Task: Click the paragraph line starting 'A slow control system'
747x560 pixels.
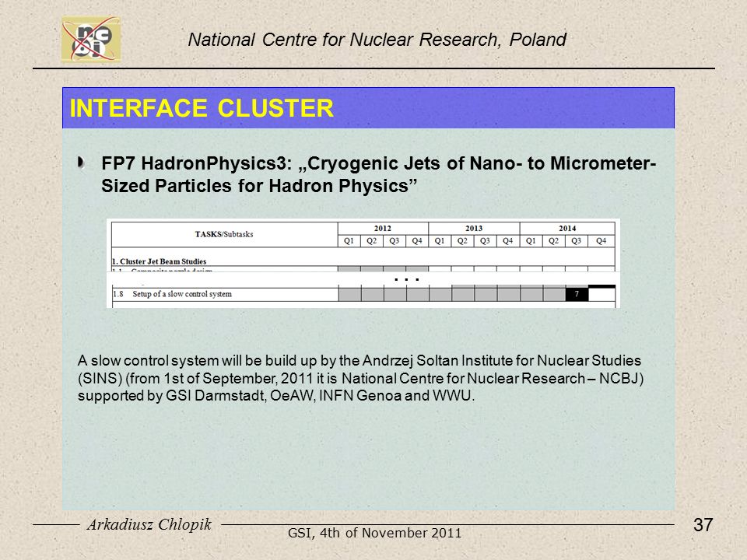Action: tap(359, 360)
